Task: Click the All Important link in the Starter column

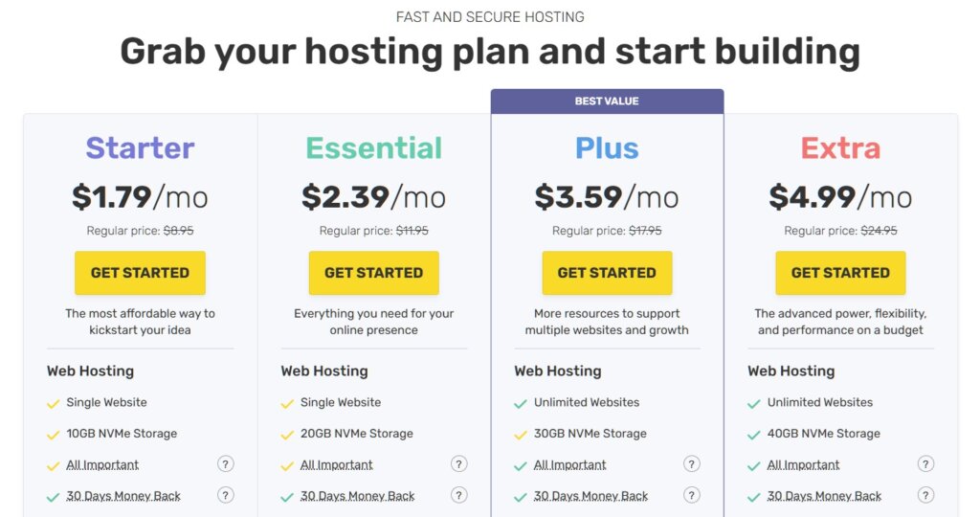Action: (102, 465)
